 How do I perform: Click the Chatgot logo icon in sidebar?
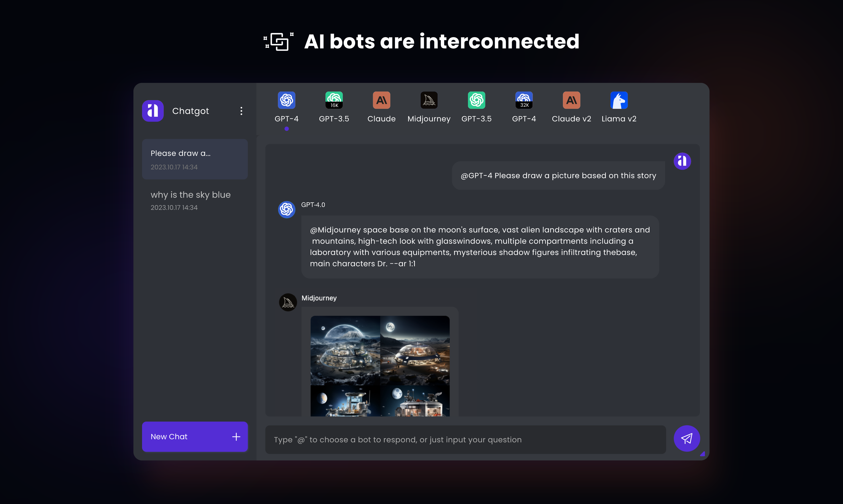(x=153, y=111)
